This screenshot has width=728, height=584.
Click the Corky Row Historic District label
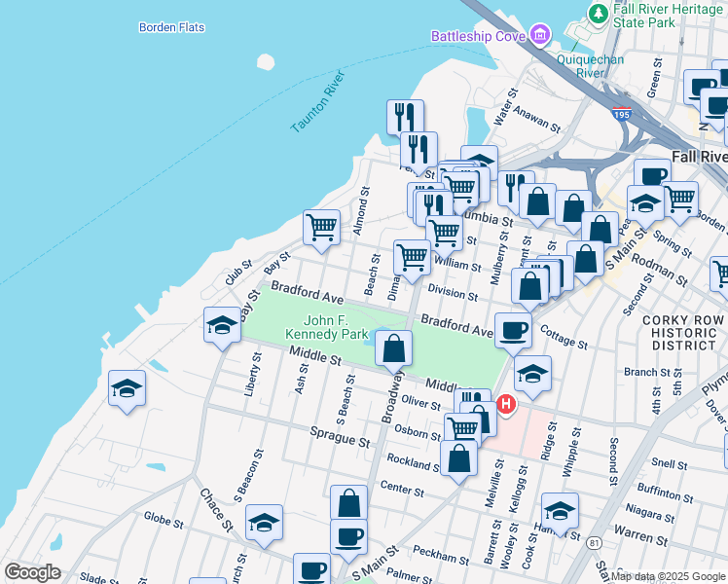[x=683, y=333]
